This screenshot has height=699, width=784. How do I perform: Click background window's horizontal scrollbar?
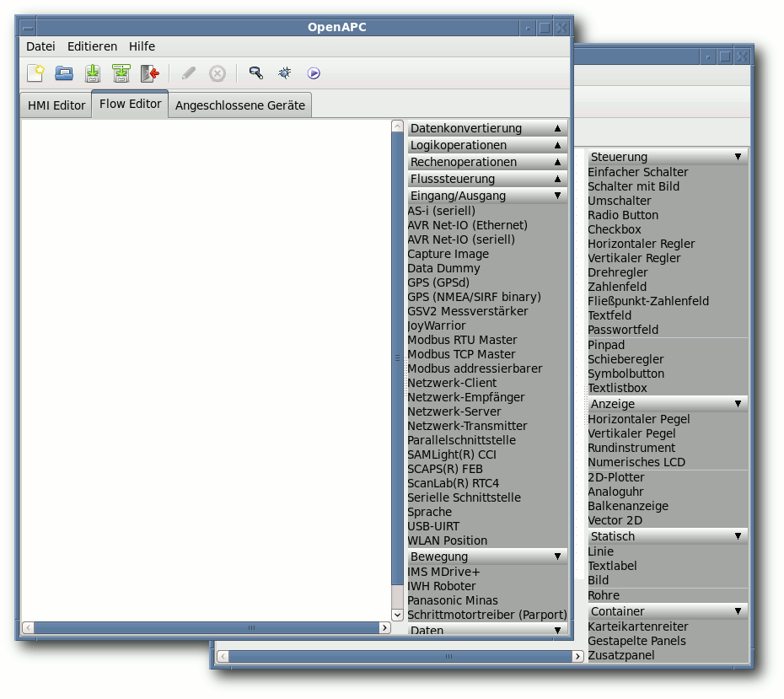pyautogui.click(x=400, y=656)
